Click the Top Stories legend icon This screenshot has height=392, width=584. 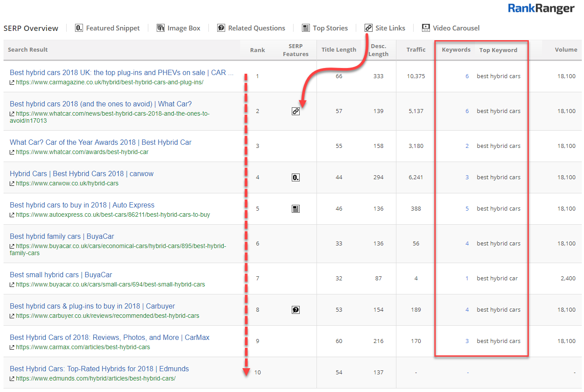click(x=306, y=28)
